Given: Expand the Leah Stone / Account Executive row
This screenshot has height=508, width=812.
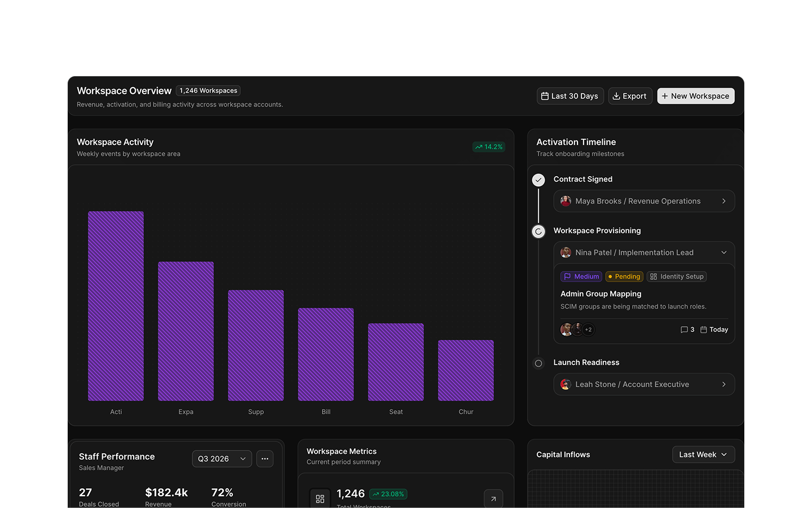Looking at the screenshot, I should pos(644,384).
